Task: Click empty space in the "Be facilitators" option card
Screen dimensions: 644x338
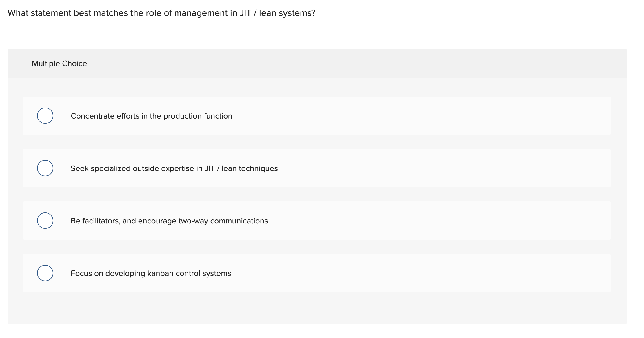Action: [x=435, y=221]
